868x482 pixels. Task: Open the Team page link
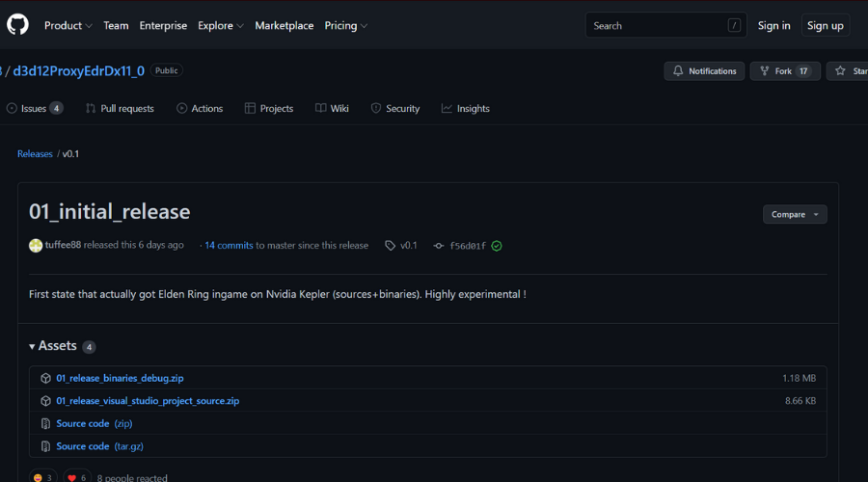tap(116, 25)
